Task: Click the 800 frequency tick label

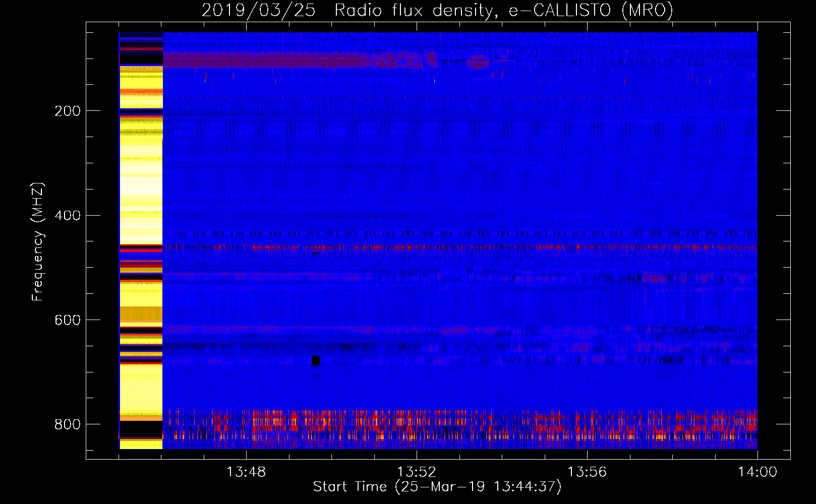Action: pos(68,424)
